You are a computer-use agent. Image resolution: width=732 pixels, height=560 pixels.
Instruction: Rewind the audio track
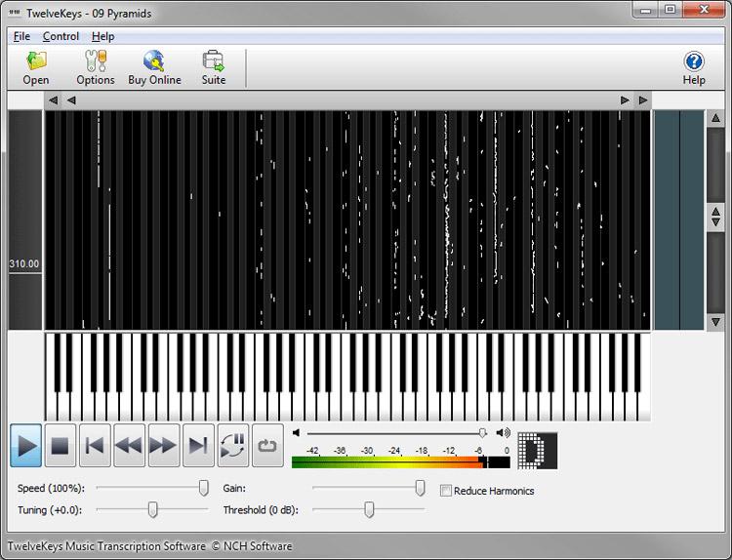coord(129,445)
